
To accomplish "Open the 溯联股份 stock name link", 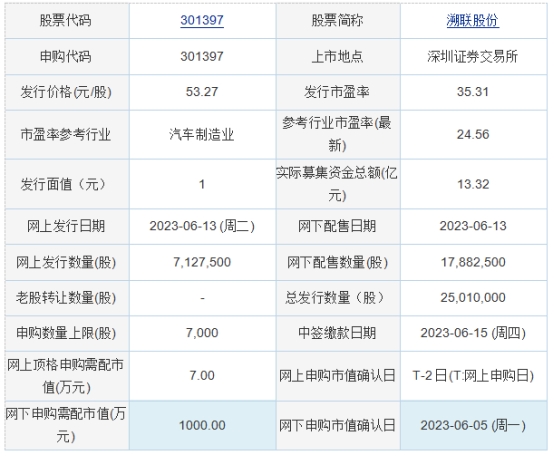I will point(473,20).
